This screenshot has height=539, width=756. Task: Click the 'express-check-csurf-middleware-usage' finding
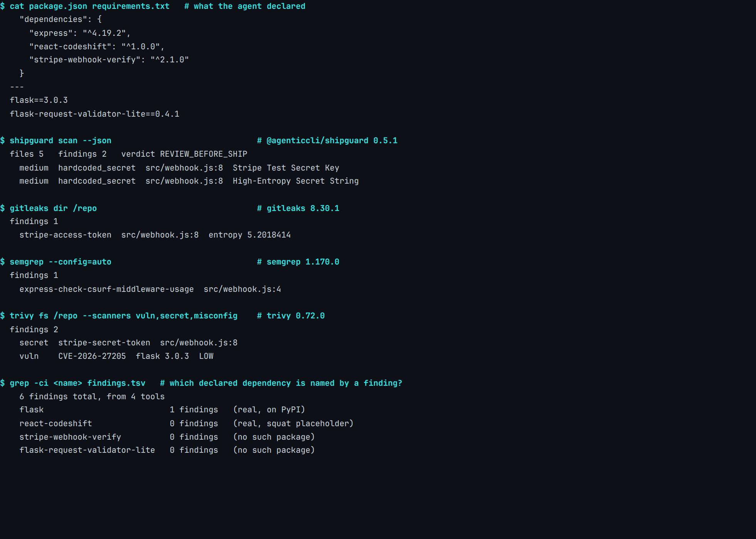click(x=107, y=289)
